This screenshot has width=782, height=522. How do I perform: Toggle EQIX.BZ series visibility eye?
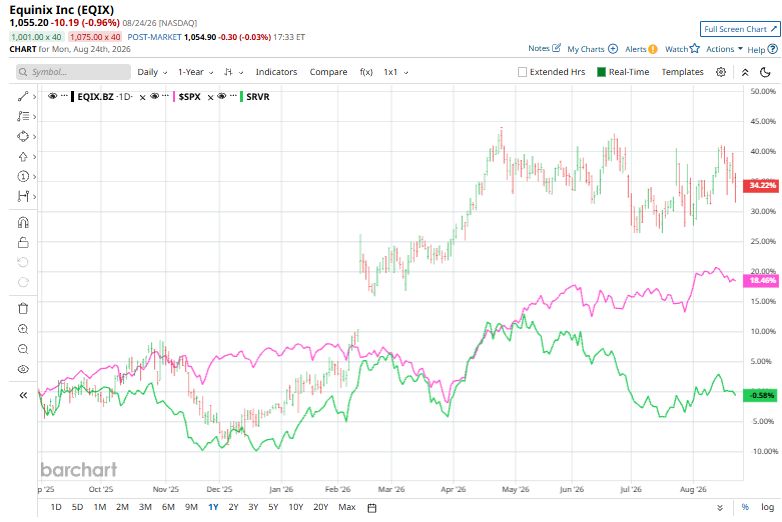point(52,96)
